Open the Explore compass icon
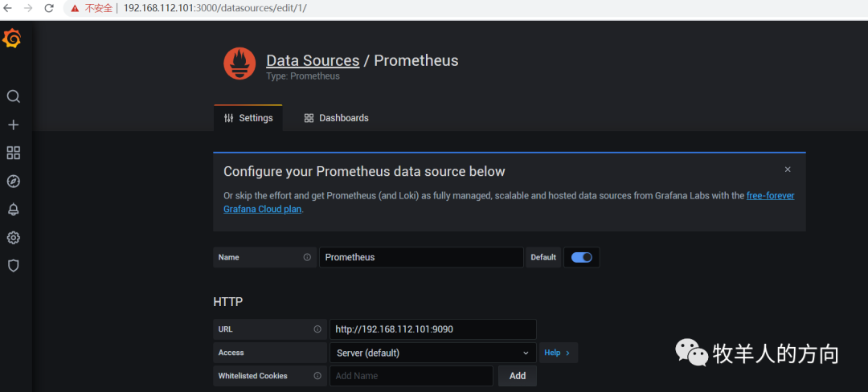The width and height of the screenshot is (868, 392). (x=14, y=182)
